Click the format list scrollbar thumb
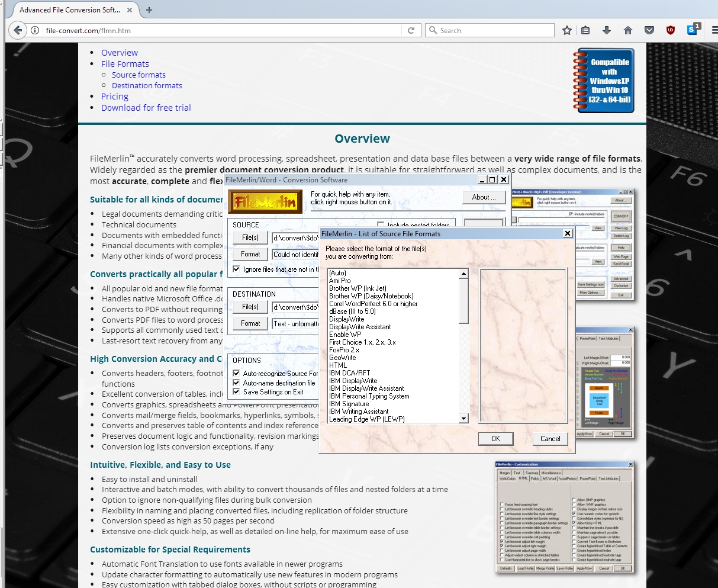 point(463,301)
